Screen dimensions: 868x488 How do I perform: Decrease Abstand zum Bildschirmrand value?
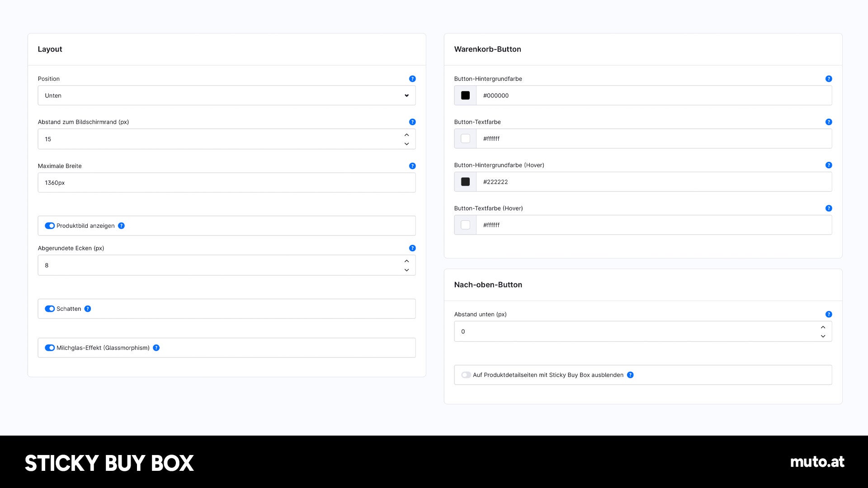tap(406, 144)
